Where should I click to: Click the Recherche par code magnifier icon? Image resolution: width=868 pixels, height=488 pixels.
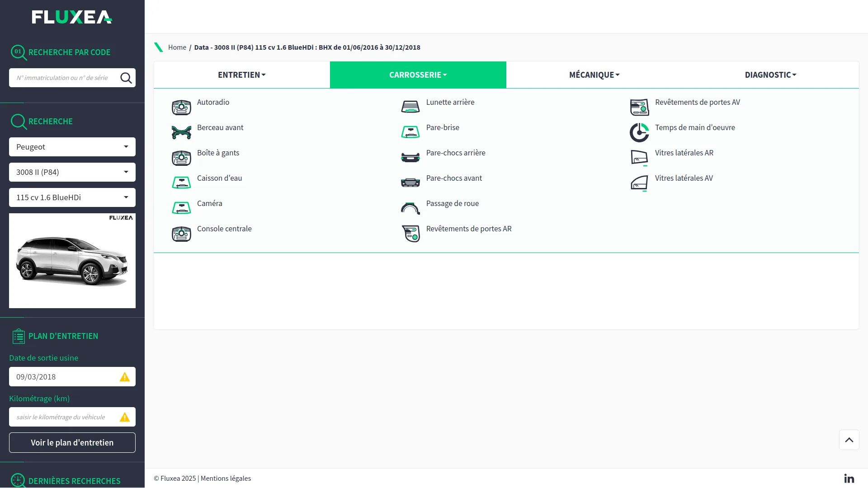(19, 52)
